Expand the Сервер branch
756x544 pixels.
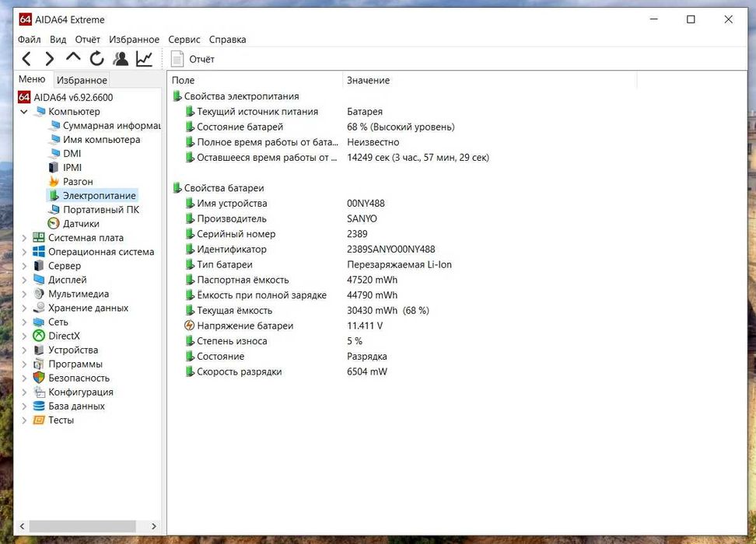[x=24, y=266]
